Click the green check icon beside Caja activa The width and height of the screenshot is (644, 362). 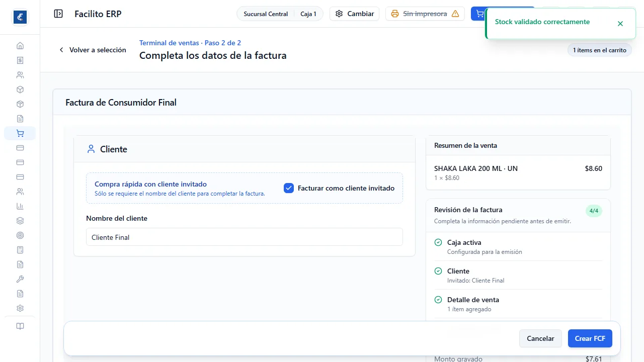tap(438, 242)
